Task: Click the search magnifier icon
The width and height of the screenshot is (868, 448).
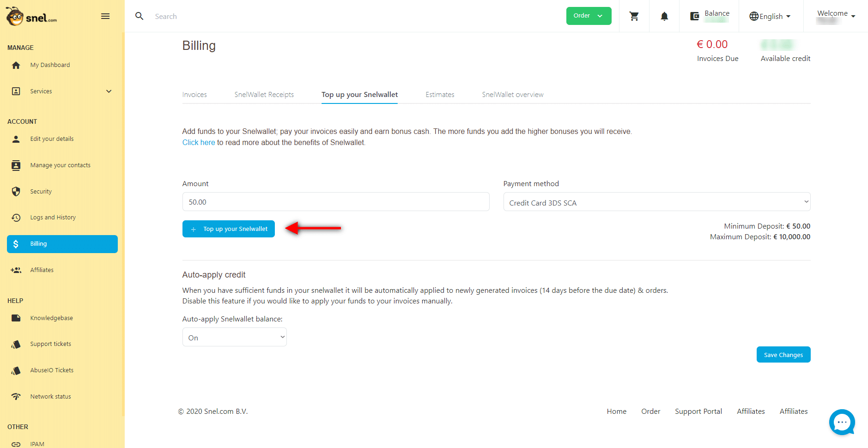Action: point(139,16)
